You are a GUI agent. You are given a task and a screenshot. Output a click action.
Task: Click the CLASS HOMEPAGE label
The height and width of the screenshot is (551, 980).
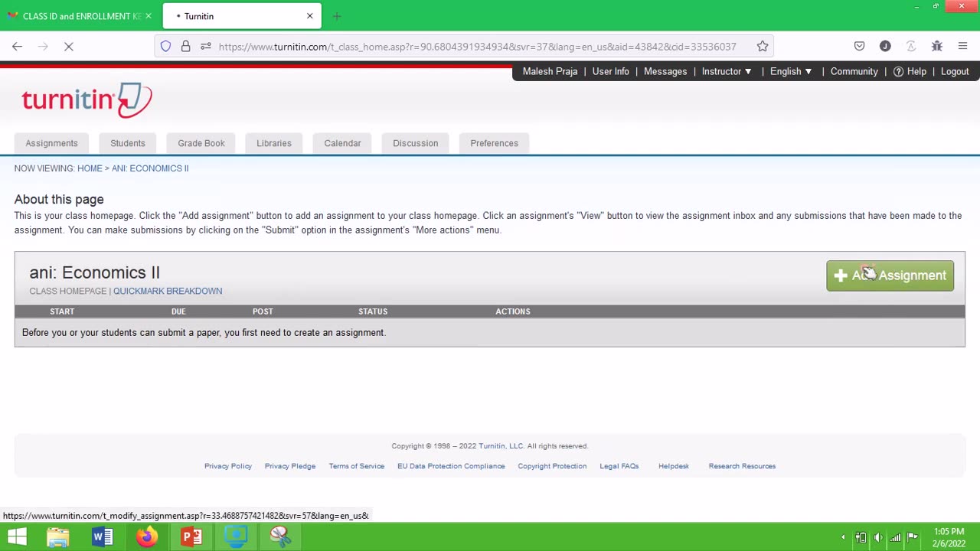(67, 291)
